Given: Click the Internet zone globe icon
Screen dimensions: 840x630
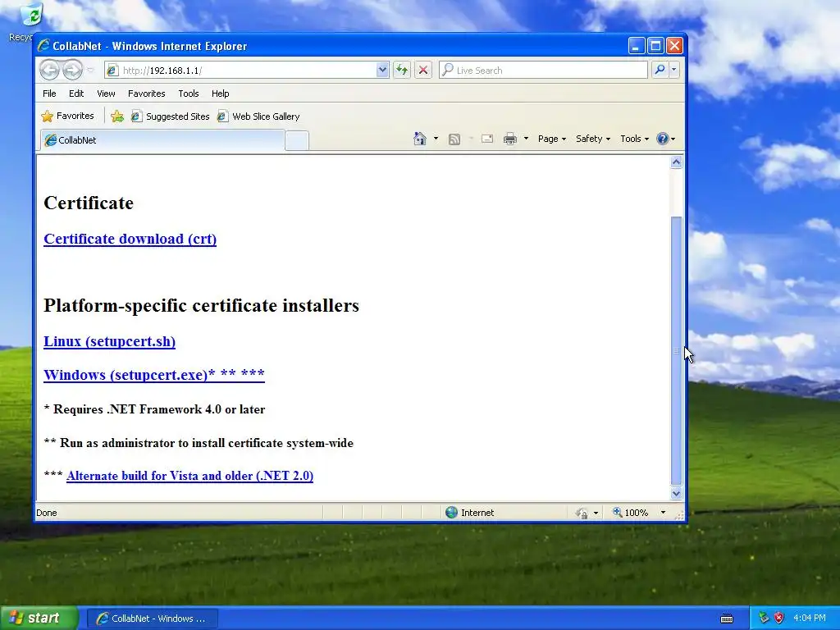Looking at the screenshot, I should [x=452, y=513].
